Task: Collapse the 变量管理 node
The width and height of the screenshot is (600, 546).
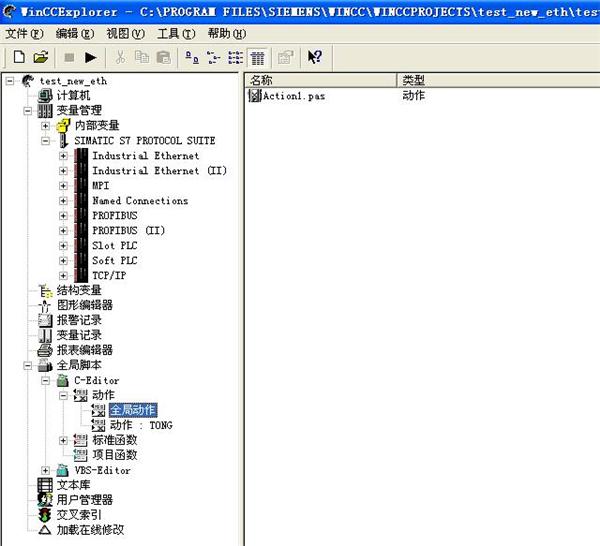Action: pos(28,111)
